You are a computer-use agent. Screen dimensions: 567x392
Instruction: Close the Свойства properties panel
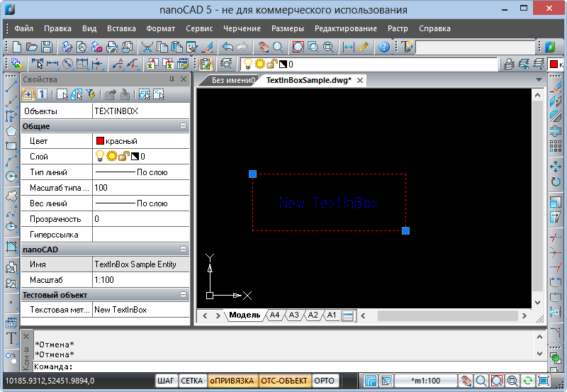pyautogui.click(x=184, y=79)
